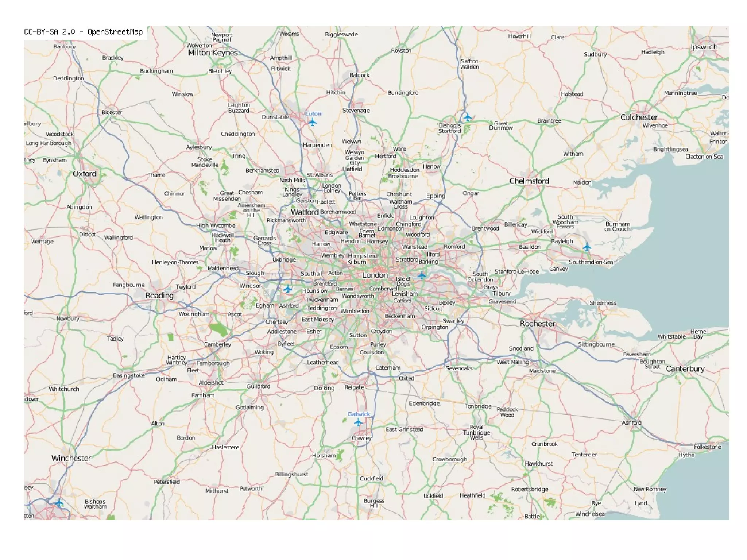Click the London City airport icon

click(422, 275)
